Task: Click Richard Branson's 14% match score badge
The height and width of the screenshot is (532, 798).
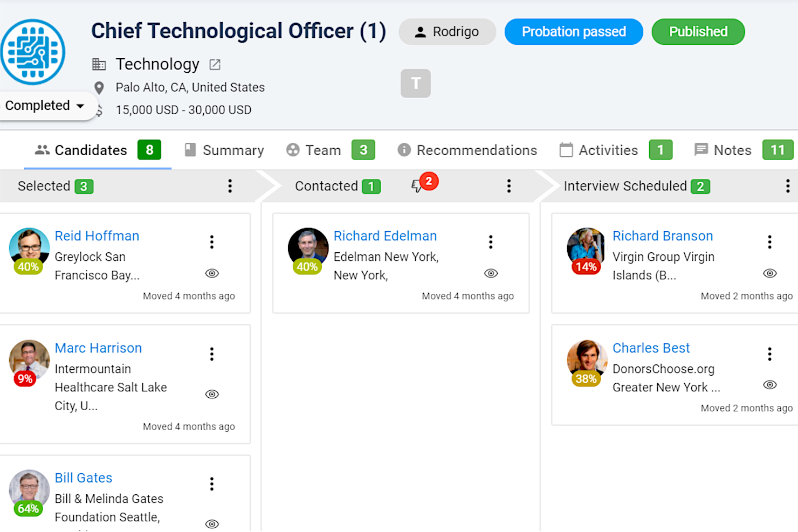Action: [586, 267]
